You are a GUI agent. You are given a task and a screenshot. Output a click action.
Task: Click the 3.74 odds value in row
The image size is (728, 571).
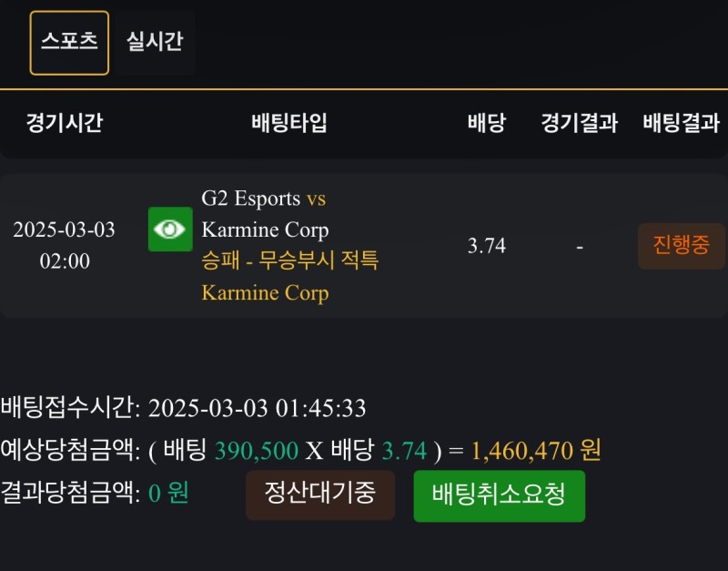coord(487,246)
